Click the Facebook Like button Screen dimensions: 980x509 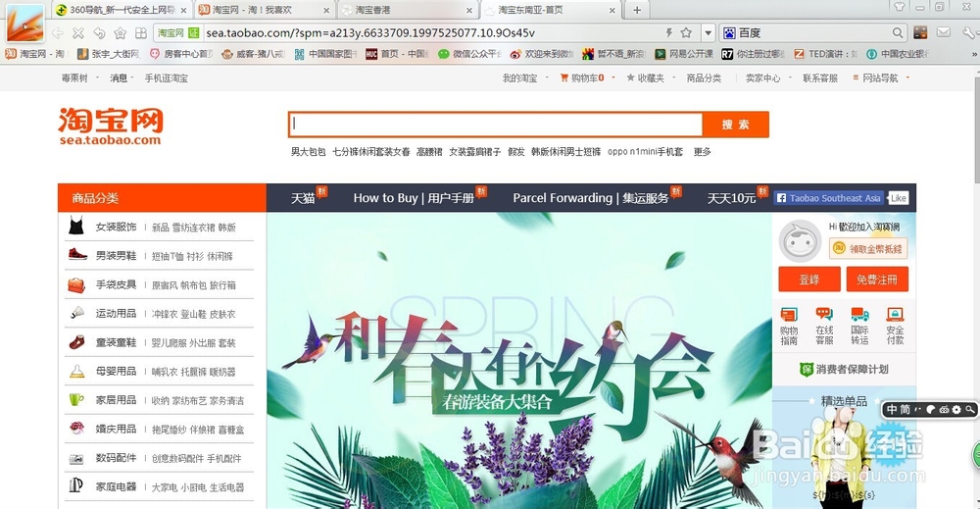coord(898,198)
